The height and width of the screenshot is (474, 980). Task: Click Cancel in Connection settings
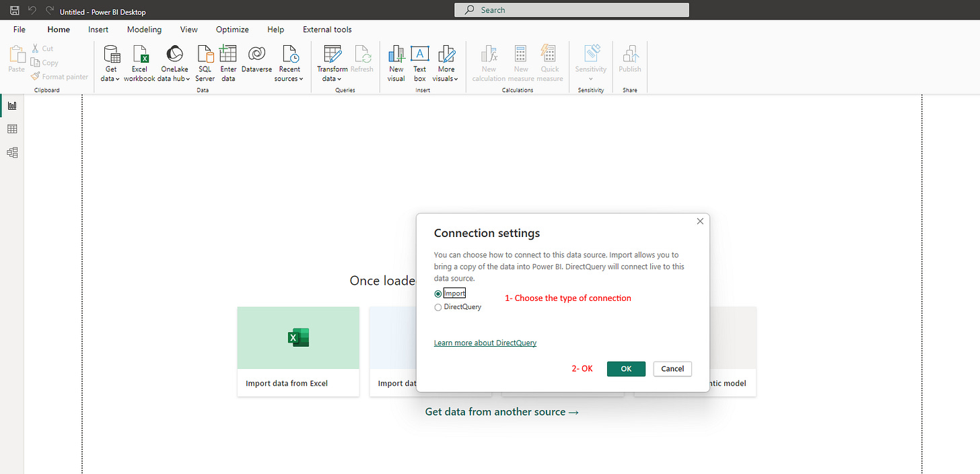click(672, 369)
